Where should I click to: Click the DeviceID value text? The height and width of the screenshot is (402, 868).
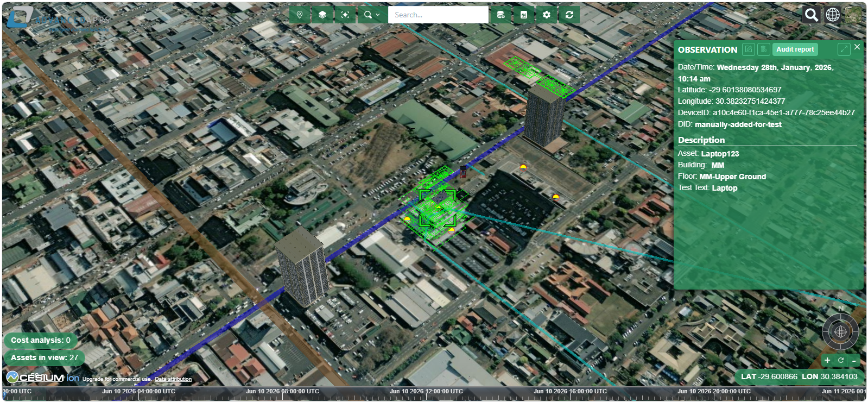pos(784,112)
